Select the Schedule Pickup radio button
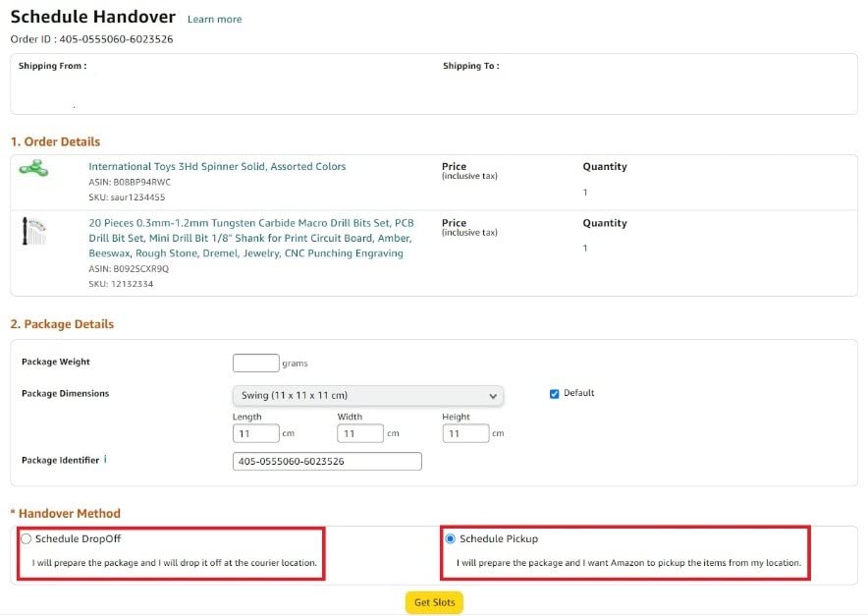The width and height of the screenshot is (868, 616). [450, 539]
